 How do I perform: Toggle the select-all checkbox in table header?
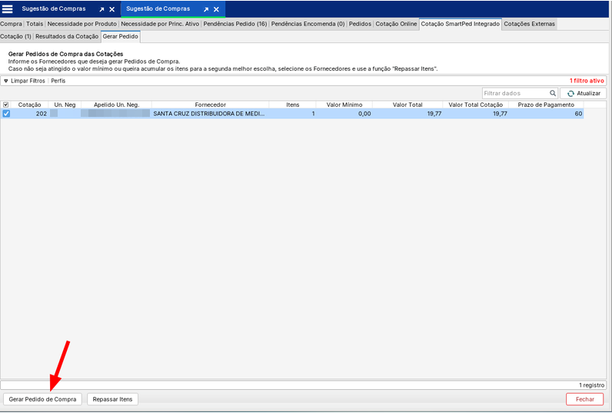click(x=6, y=104)
